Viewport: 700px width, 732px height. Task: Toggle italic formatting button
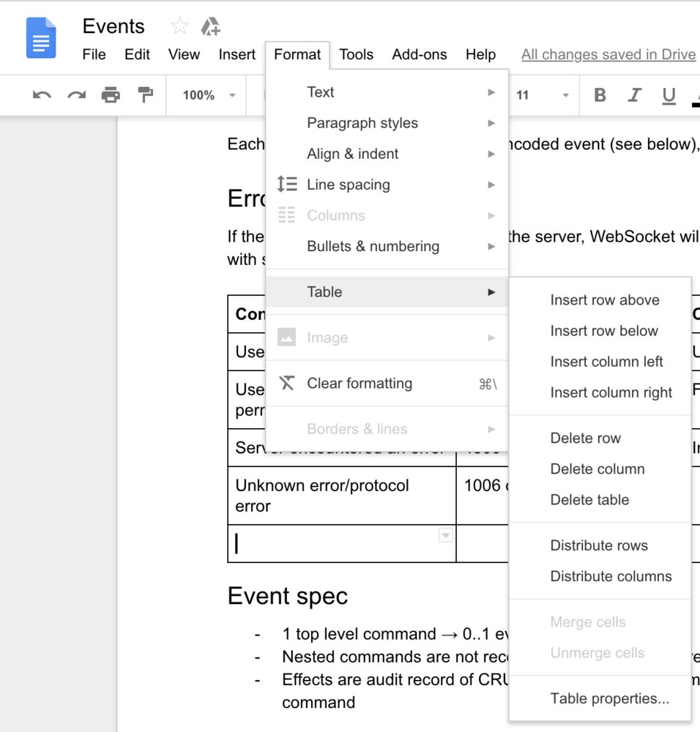(x=634, y=95)
